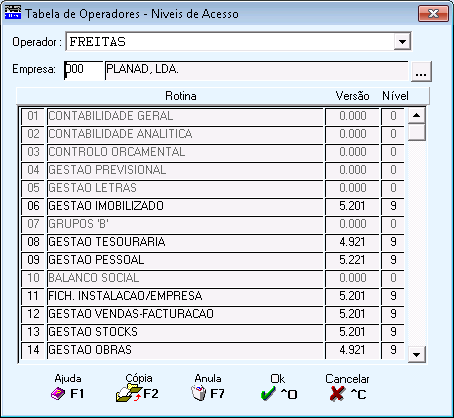Image resolution: width=454 pixels, height=418 pixels.
Task: Click the Empresa code field showing 000
Action: pyautogui.click(x=83, y=70)
